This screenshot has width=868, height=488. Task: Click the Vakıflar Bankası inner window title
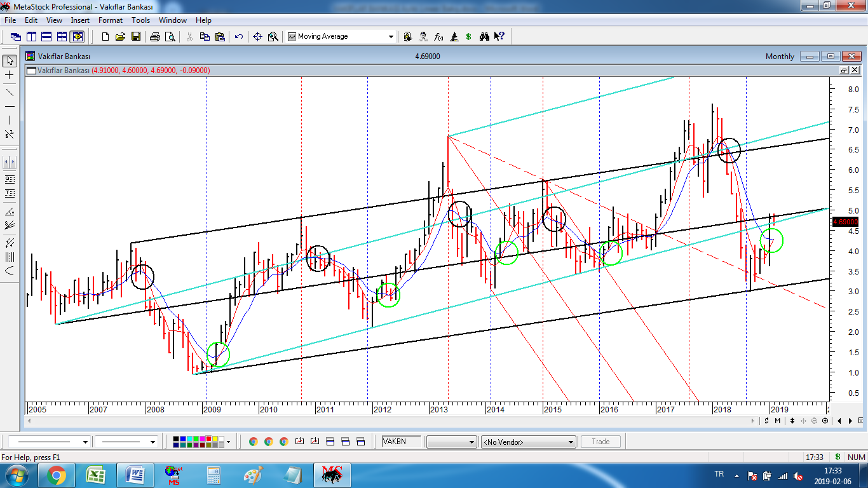[64, 57]
